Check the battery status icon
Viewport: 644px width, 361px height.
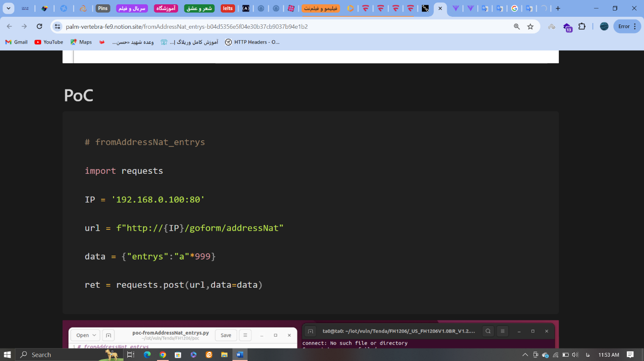click(x=565, y=355)
